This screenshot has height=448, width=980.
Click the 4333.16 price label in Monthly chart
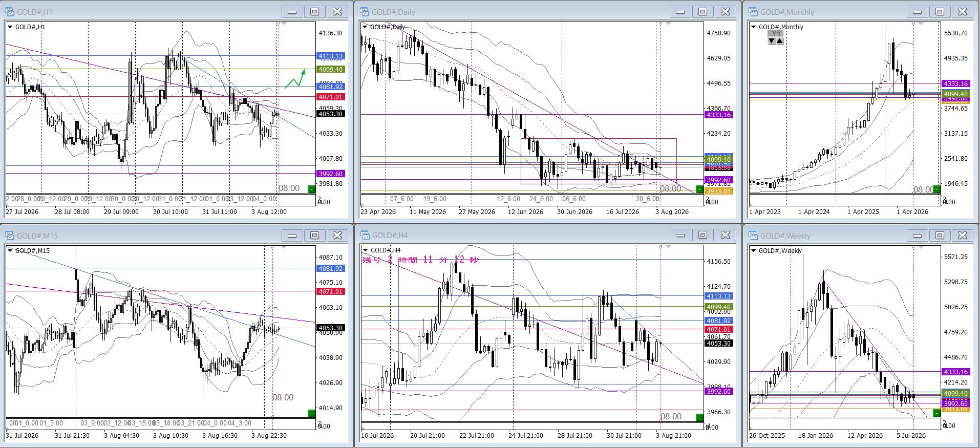[x=955, y=83]
